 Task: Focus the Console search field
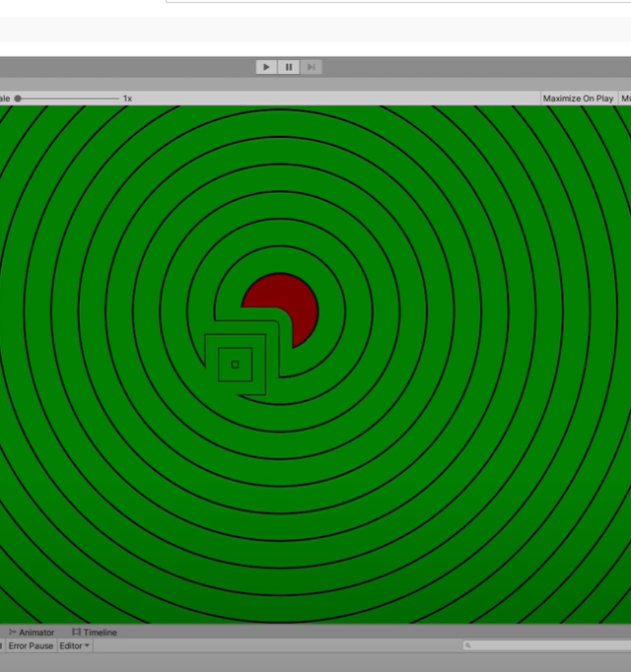point(546,645)
